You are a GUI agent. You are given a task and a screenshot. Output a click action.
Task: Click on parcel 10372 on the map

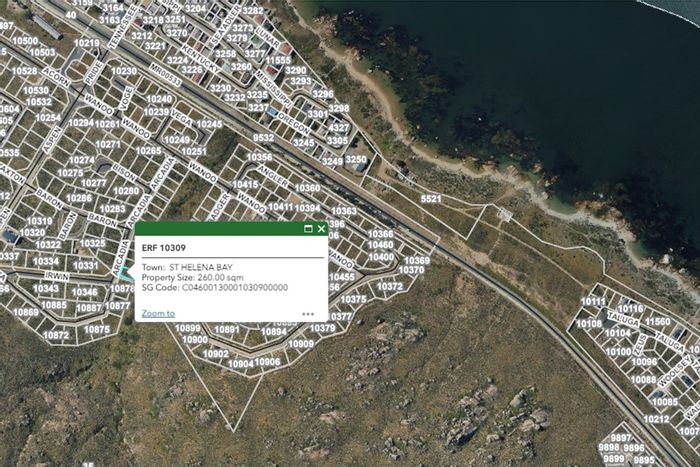390,286
